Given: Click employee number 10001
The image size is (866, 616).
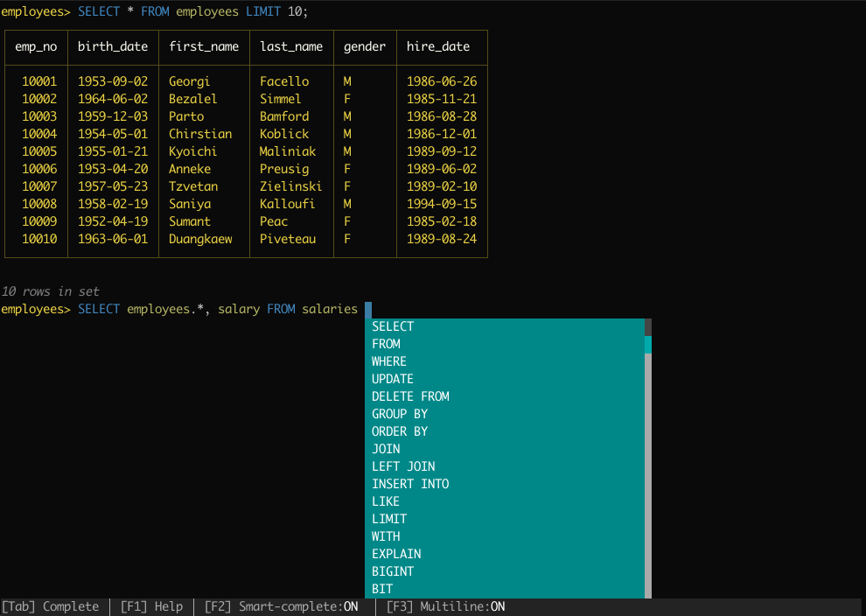Looking at the screenshot, I should [x=39, y=81].
